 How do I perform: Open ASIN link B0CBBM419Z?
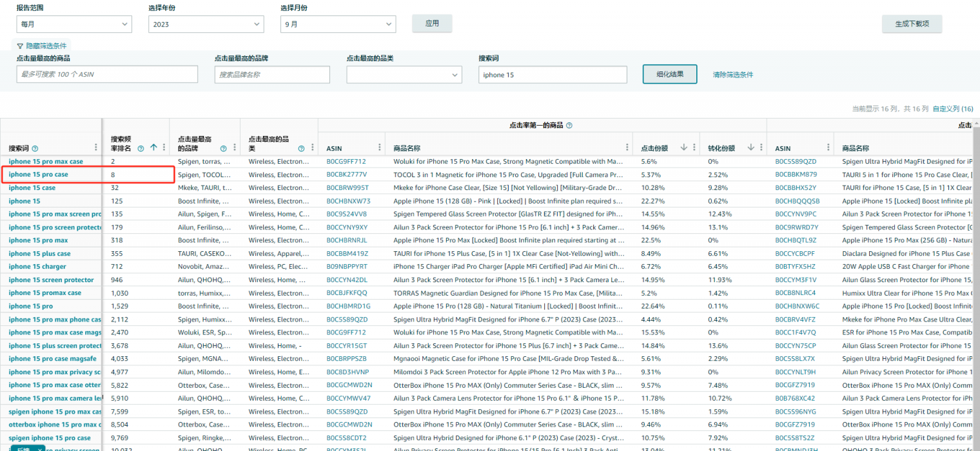coord(347,254)
